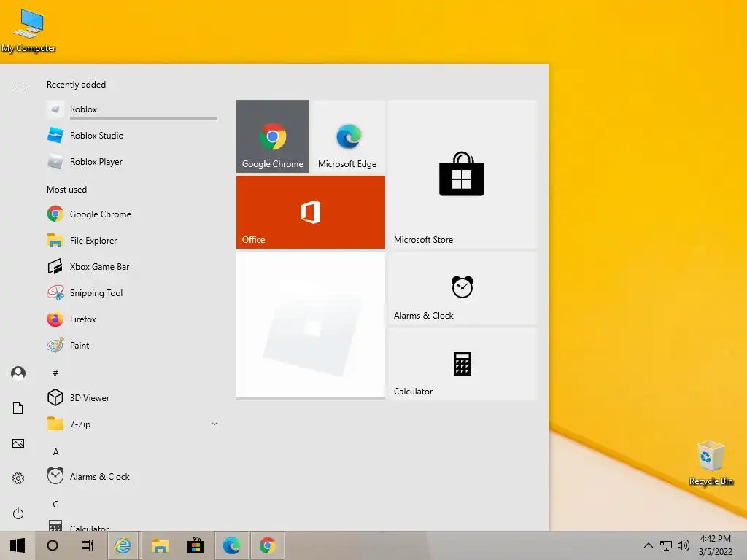Launch Roblox Player from the list
This screenshot has width=747, height=560.
(132, 162)
